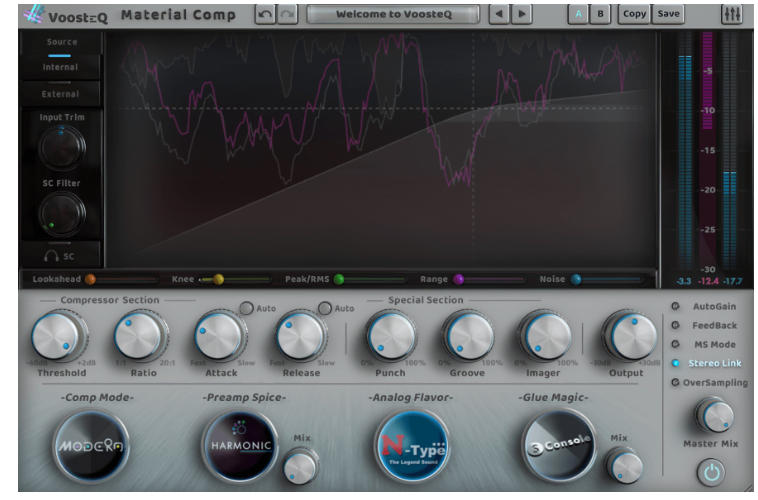Viewport: 758px width, 500px height.
Task: Adjust the Noise slider
Action: [x=607, y=279]
